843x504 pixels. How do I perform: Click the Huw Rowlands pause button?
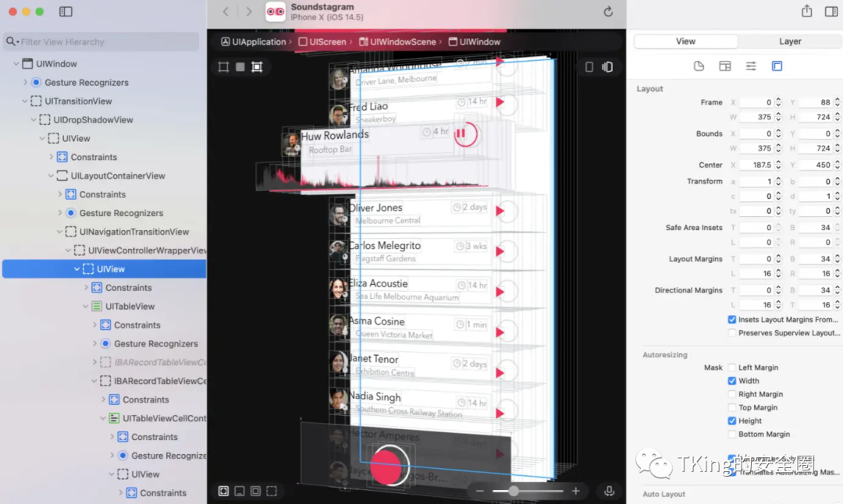tap(465, 133)
